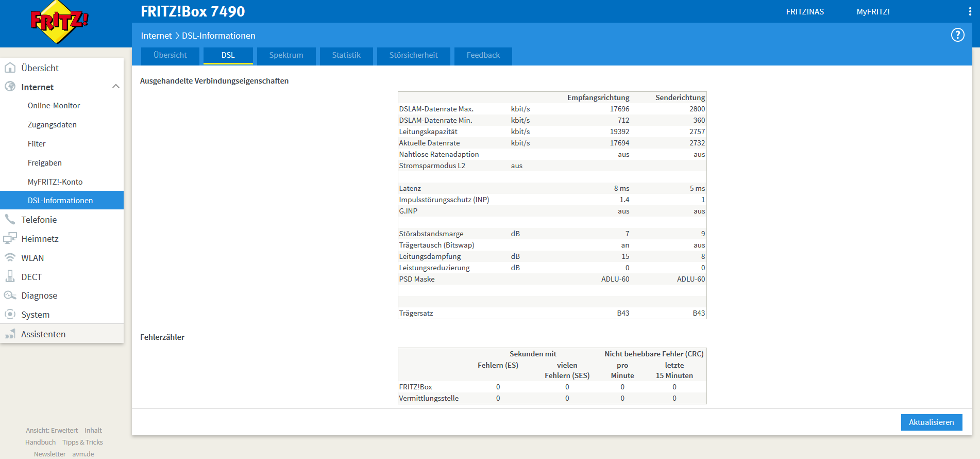Open the Statistik tab
This screenshot has height=459, width=980.
pyautogui.click(x=346, y=55)
